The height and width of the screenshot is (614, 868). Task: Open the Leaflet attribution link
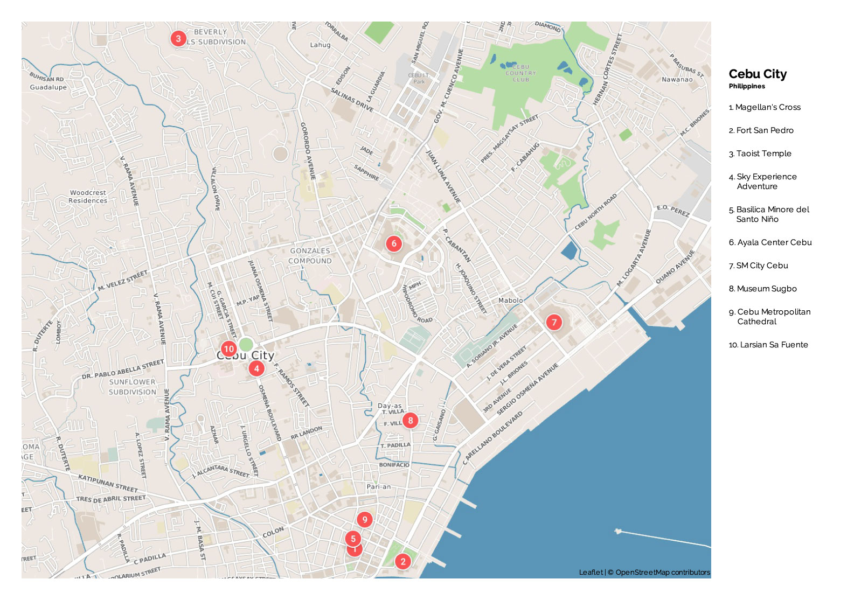tap(591, 572)
